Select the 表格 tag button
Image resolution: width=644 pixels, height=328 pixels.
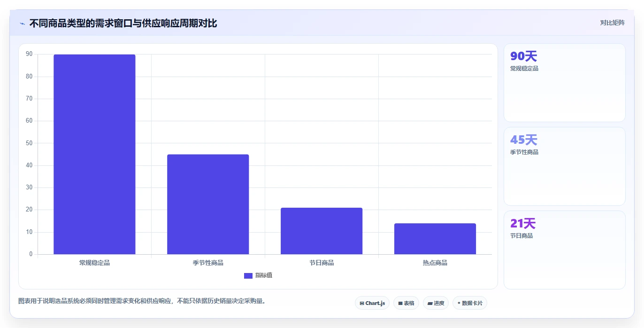tap(406, 303)
